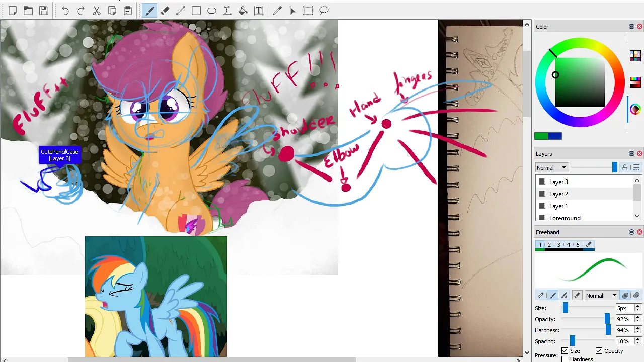This screenshot has height=362, width=644.
Task: Enable second stroke overlap mode button
Action: pos(636,296)
